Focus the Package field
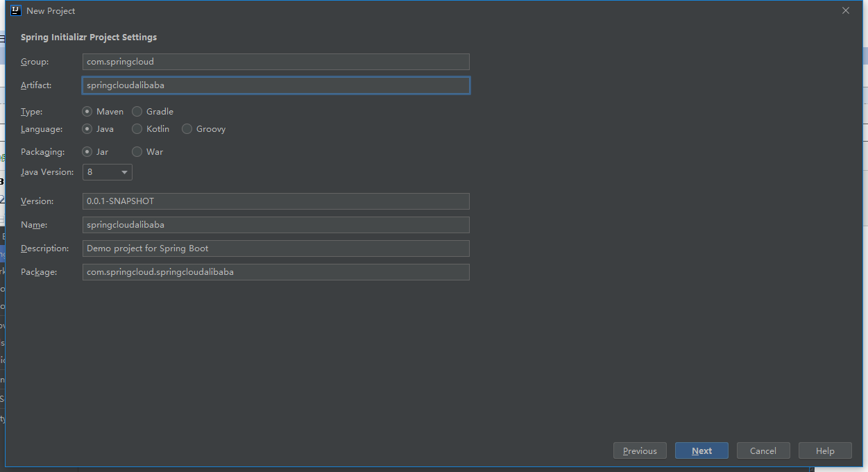The width and height of the screenshot is (868, 472). pyautogui.click(x=275, y=272)
